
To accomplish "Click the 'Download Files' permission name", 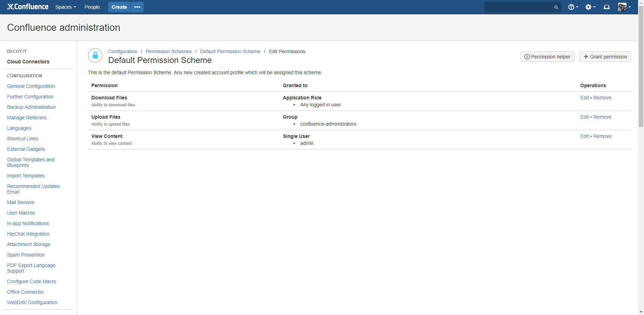I will [x=109, y=98].
